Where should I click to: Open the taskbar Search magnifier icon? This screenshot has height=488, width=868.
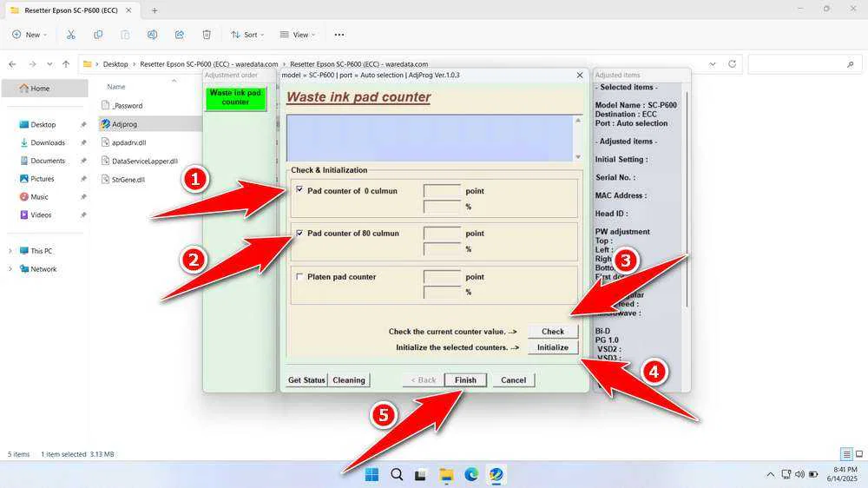point(397,475)
